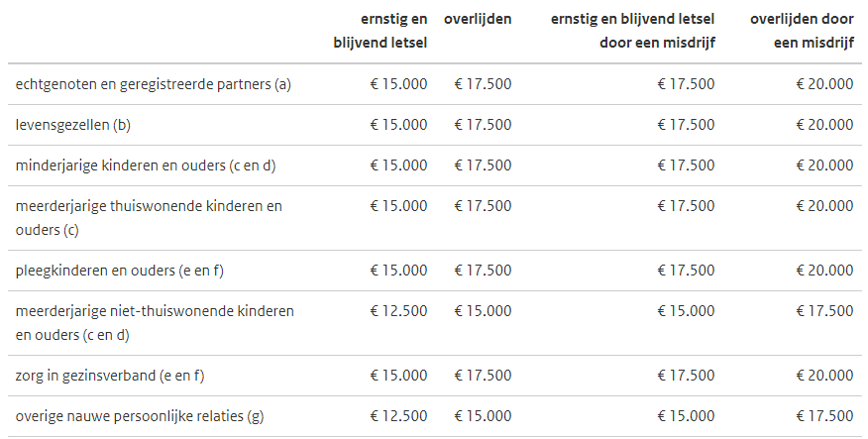
Task: Select the 'pleegkinderen en ouders (e en f)' label
Action: (x=126, y=271)
